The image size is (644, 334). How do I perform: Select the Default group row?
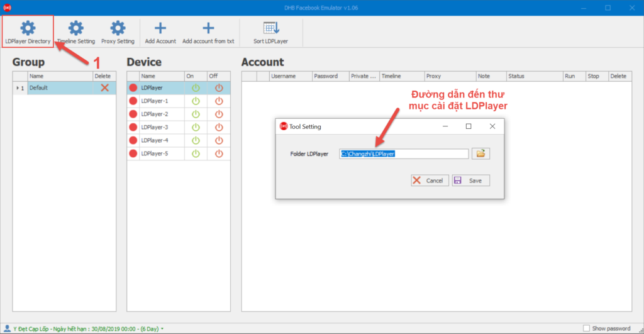point(64,87)
